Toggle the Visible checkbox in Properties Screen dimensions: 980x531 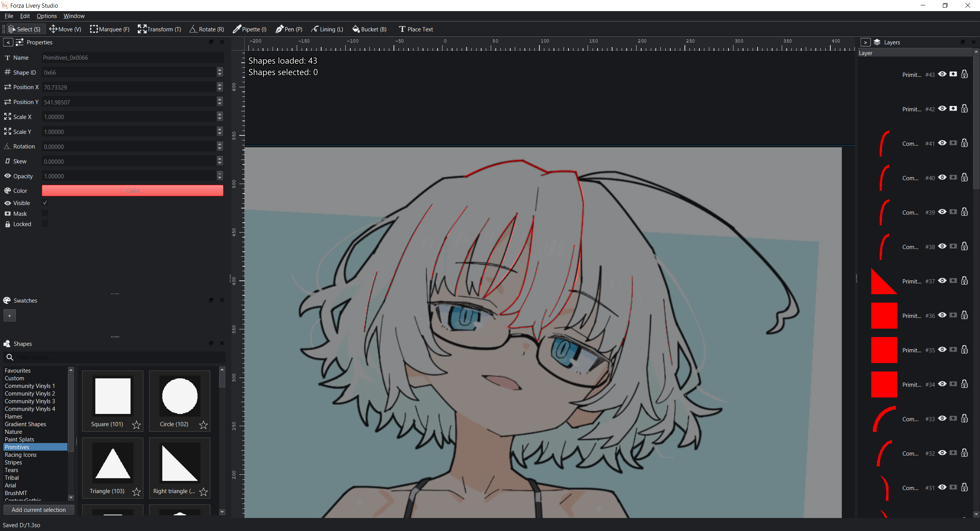pos(45,203)
